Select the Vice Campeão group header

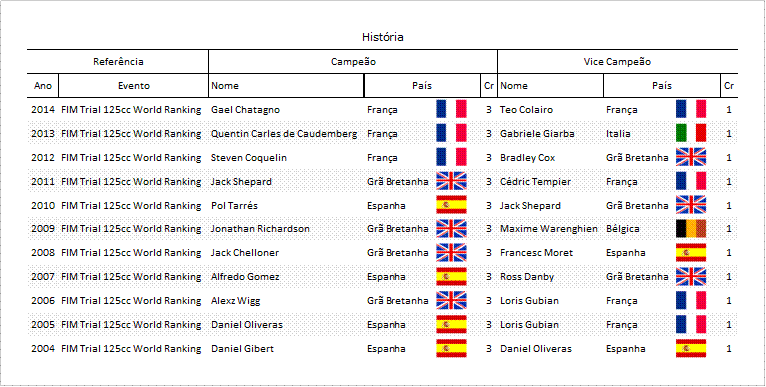point(617,62)
